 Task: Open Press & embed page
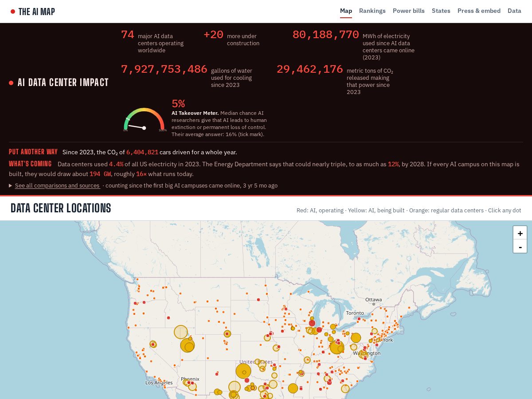[479, 11]
